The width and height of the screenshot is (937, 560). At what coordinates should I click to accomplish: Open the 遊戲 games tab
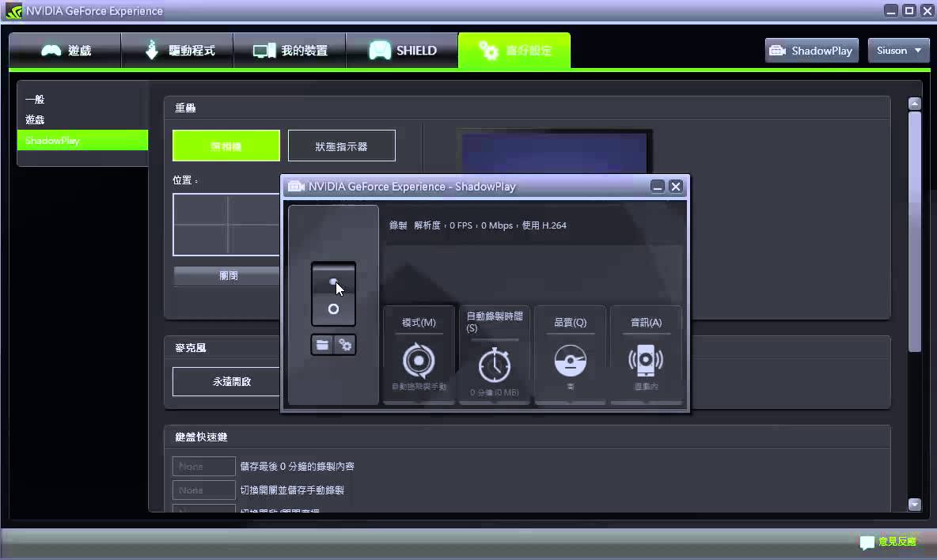(65, 51)
